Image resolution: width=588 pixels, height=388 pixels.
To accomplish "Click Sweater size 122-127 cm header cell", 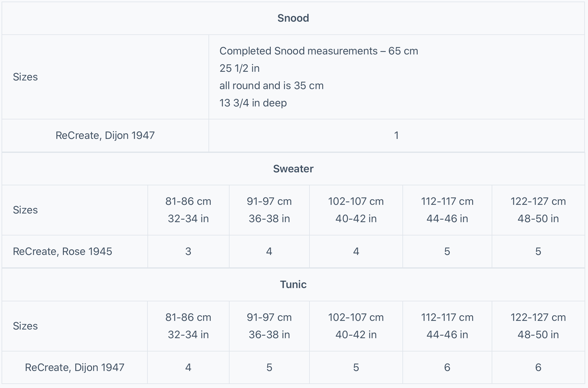I will [538, 210].
